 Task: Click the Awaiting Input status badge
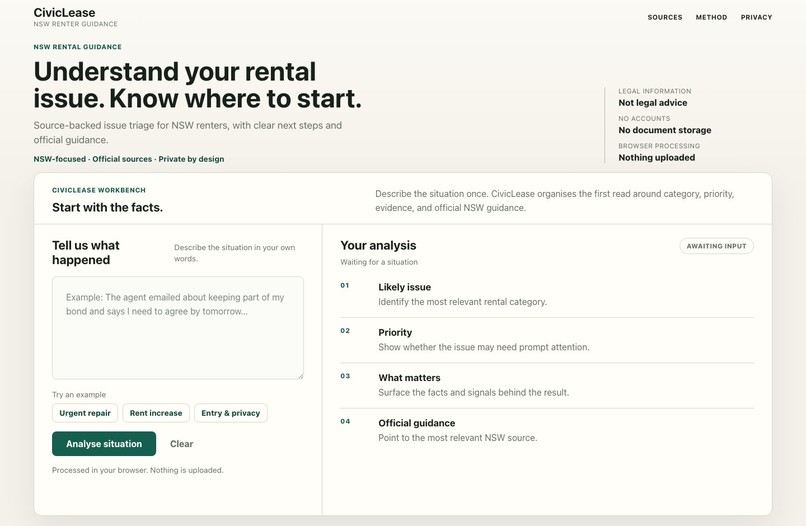coord(717,246)
